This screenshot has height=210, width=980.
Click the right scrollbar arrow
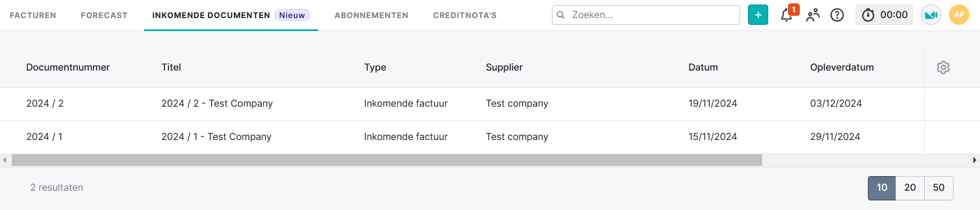(x=974, y=160)
